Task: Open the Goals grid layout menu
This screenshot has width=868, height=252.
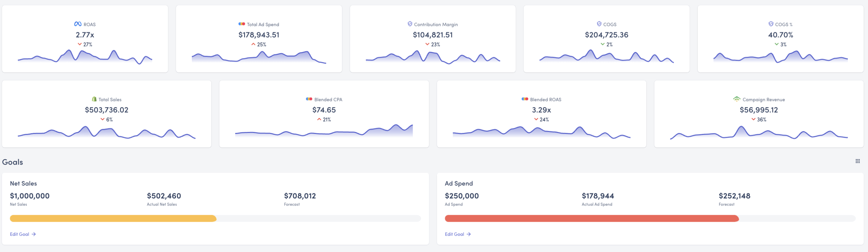Action: (857, 161)
